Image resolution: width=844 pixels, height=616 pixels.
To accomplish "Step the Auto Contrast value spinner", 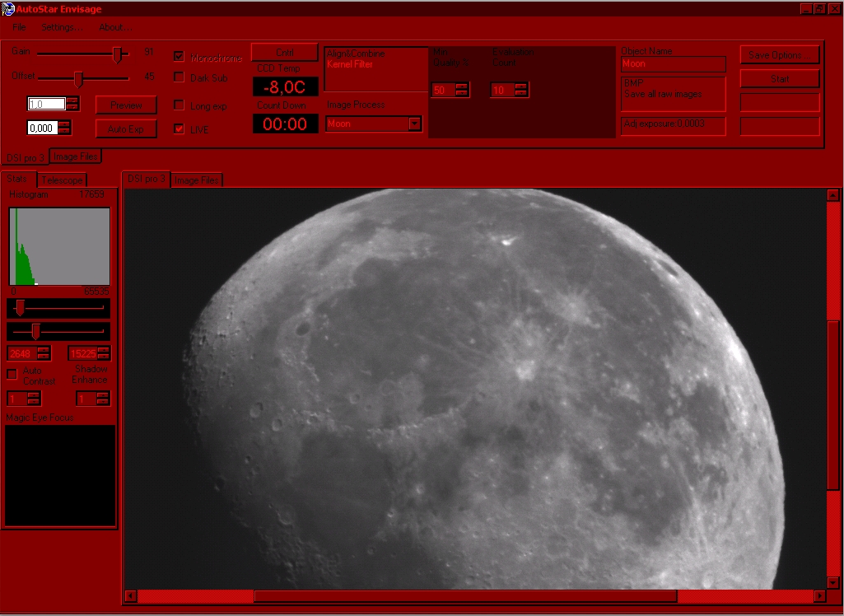I will tap(34, 399).
